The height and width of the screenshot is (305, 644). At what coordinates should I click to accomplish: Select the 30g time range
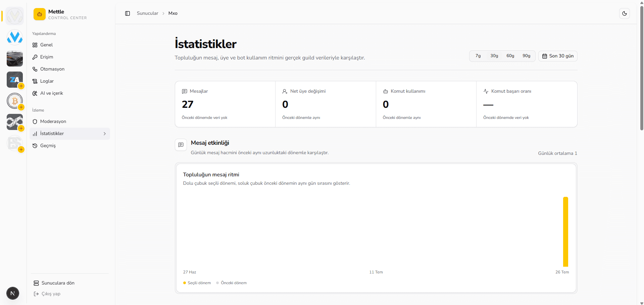494,56
